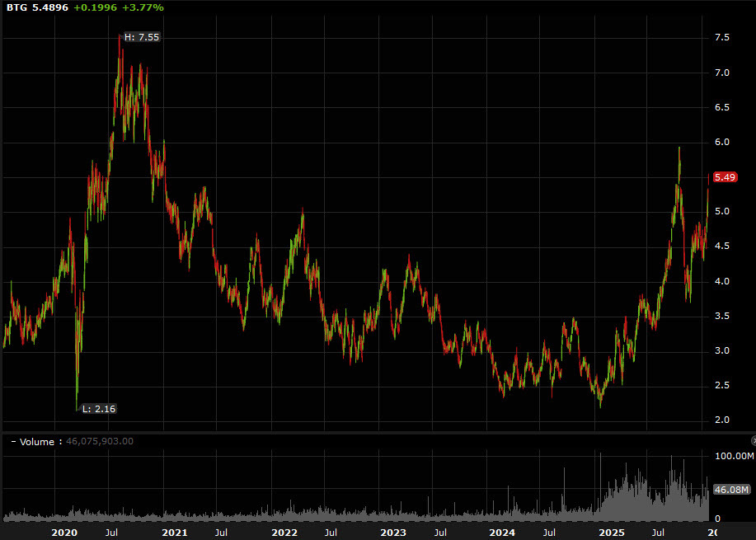Select the current price value 5.4896
The width and height of the screenshot is (756, 540).
click(x=49, y=7)
